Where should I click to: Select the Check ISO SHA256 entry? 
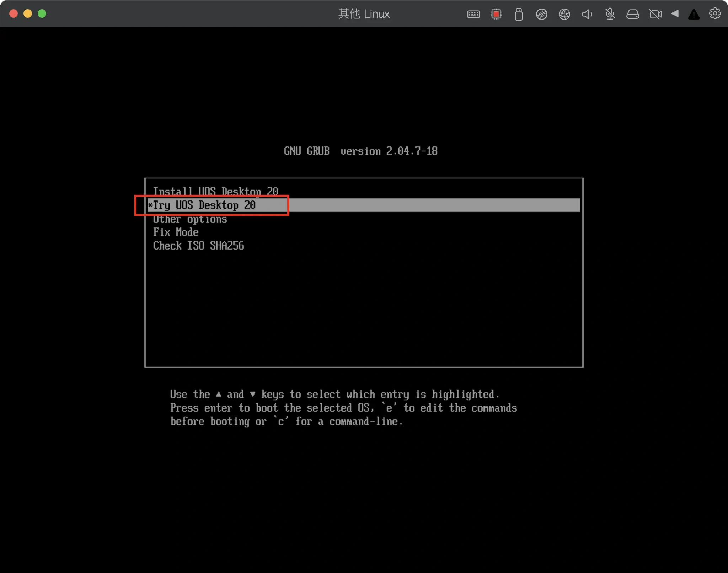(x=198, y=246)
